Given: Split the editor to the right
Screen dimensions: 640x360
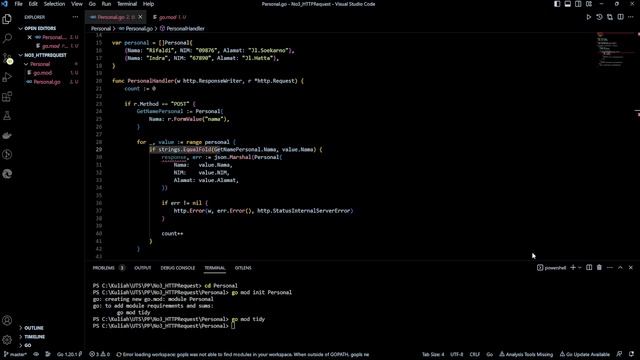Looking at the screenshot, I should point(620,17).
